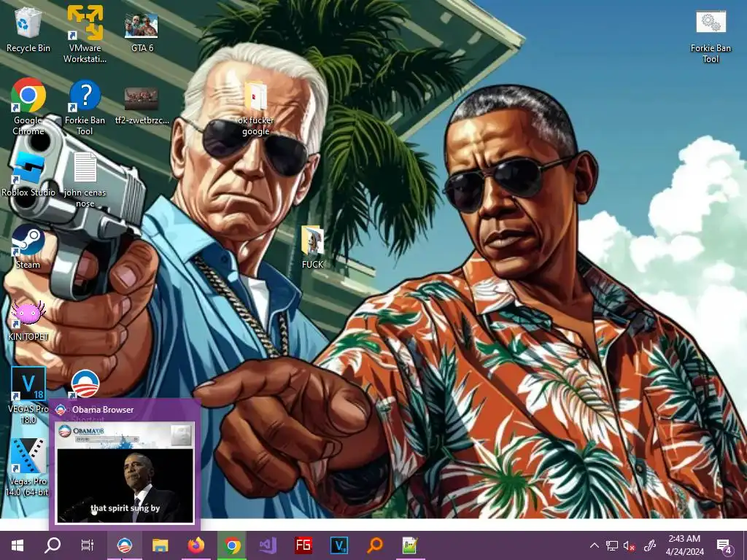Select the GTA 6 desktop icon
747x560 pixels.
(x=142, y=31)
